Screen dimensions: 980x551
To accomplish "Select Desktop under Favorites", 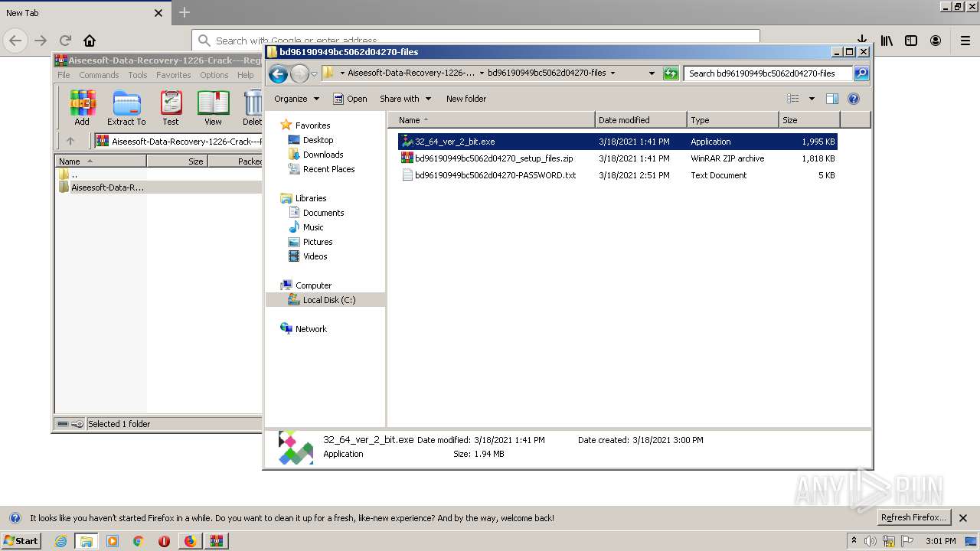I will tap(318, 140).
